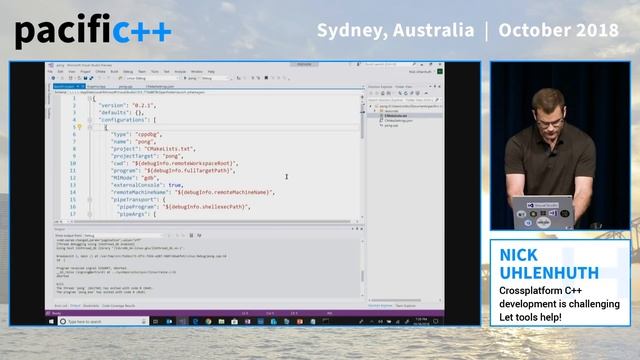
Task: Click the Nick Uhlenhuth account name
Action: tap(420, 72)
